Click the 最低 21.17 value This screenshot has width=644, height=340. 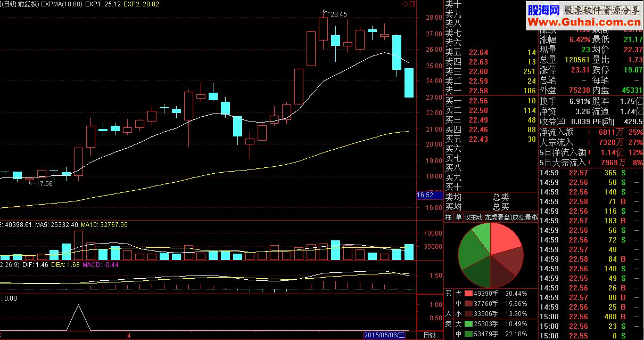(633, 39)
